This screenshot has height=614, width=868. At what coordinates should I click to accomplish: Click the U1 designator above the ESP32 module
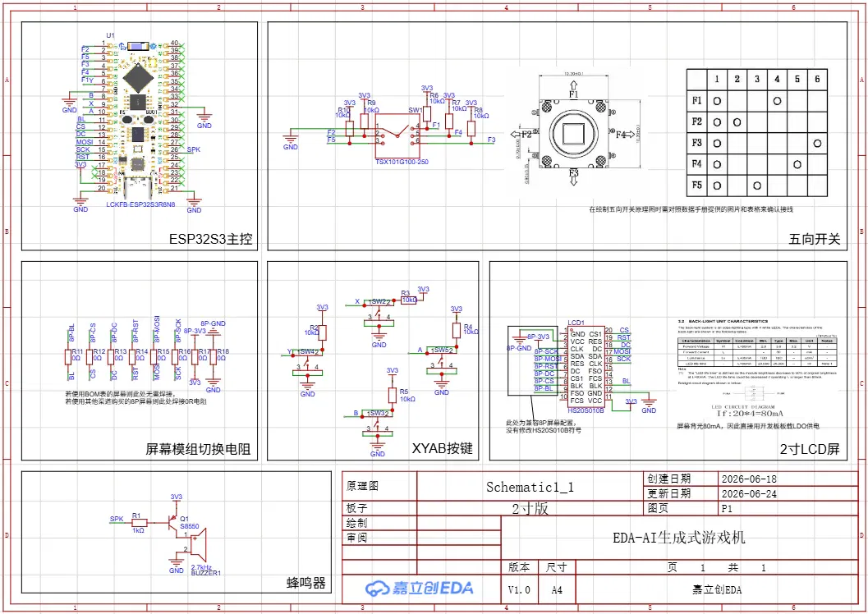(x=110, y=35)
